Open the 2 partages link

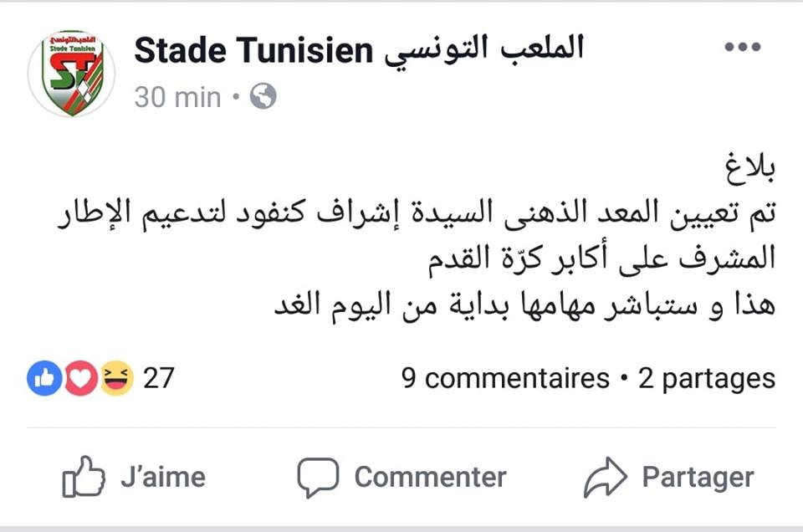pos(707,380)
